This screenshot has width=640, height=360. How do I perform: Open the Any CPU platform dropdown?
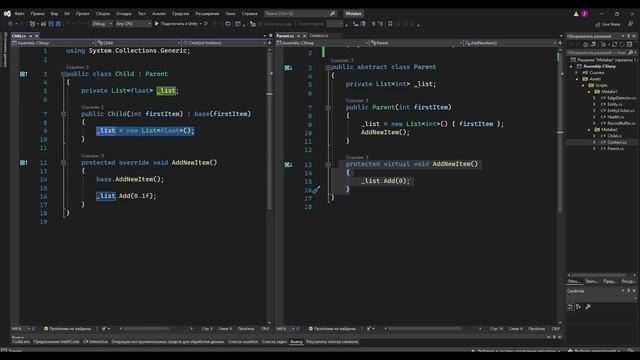coord(133,24)
